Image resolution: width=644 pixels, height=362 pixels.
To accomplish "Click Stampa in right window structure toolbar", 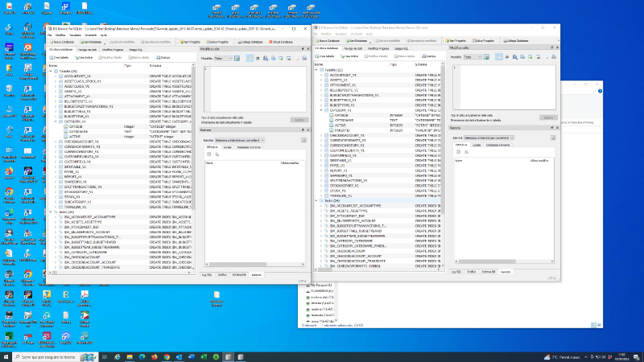I will (429, 56).
